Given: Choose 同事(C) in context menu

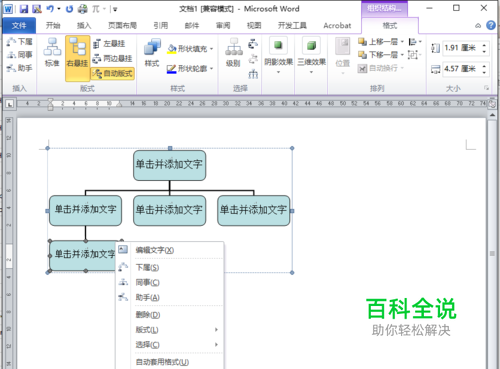Looking at the screenshot, I should click(170, 283).
